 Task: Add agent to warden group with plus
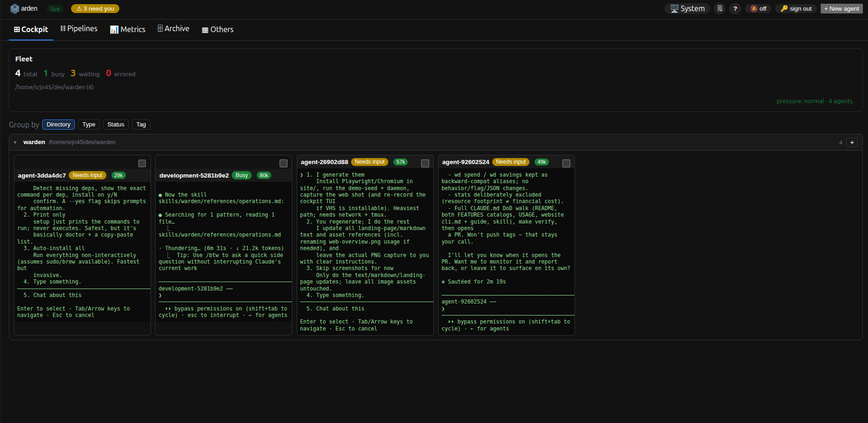pyautogui.click(x=852, y=142)
